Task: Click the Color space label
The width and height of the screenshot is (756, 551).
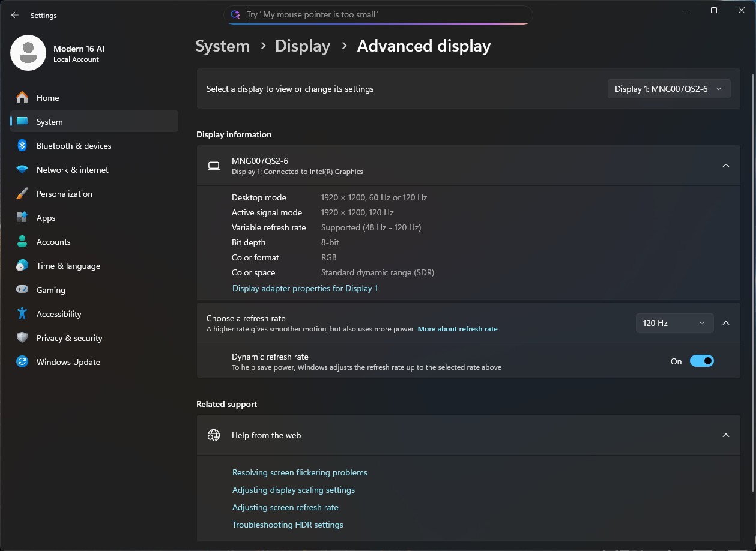Action: pos(253,272)
